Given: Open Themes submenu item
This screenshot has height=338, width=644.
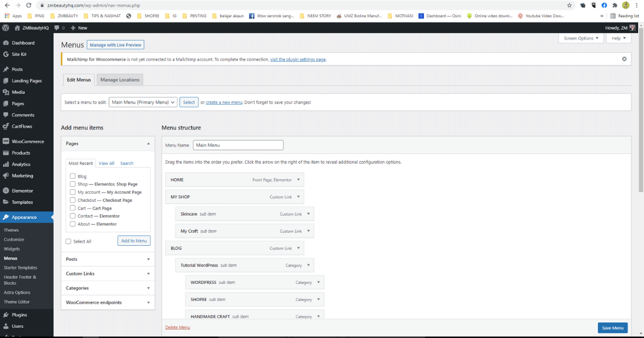Looking at the screenshot, I should [x=11, y=230].
